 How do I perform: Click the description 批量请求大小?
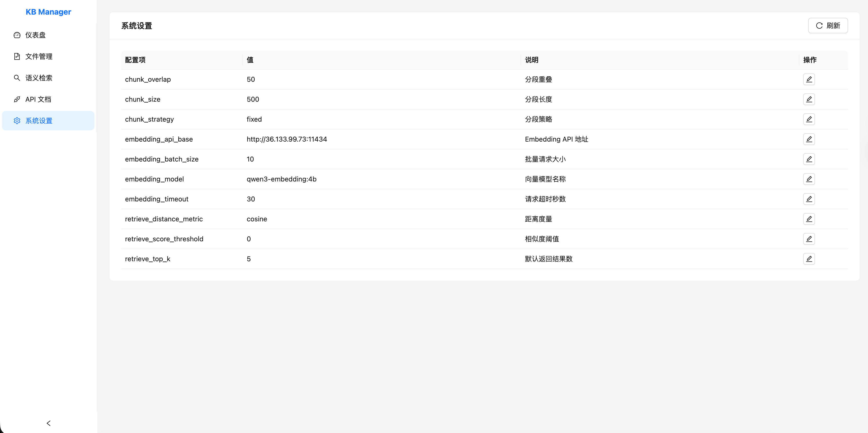[545, 159]
